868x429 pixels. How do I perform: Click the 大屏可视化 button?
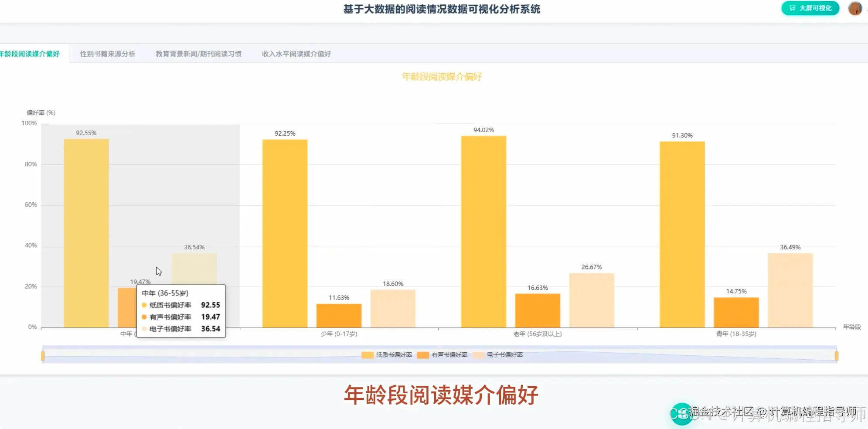click(x=810, y=8)
